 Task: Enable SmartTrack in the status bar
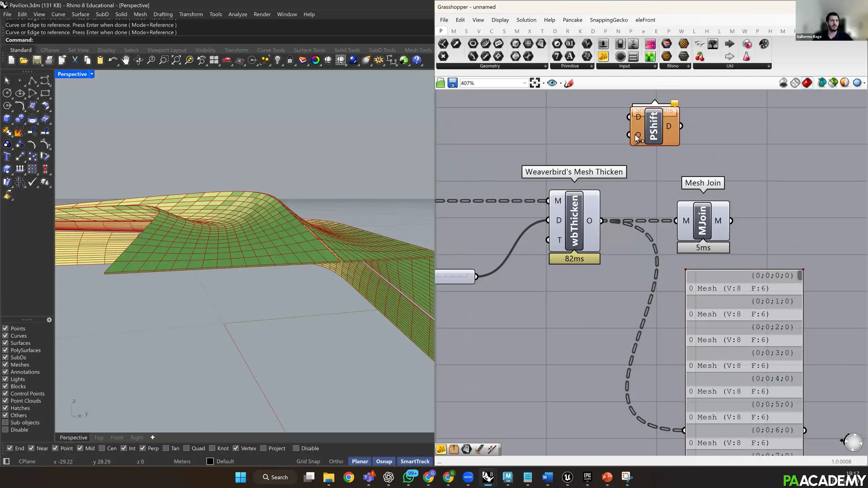pos(415,461)
